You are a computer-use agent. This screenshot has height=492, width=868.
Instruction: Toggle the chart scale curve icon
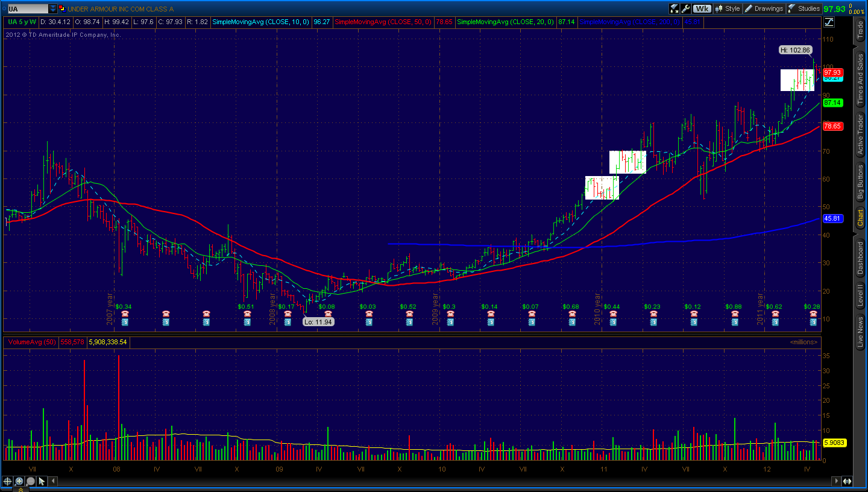pyautogui.click(x=829, y=22)
